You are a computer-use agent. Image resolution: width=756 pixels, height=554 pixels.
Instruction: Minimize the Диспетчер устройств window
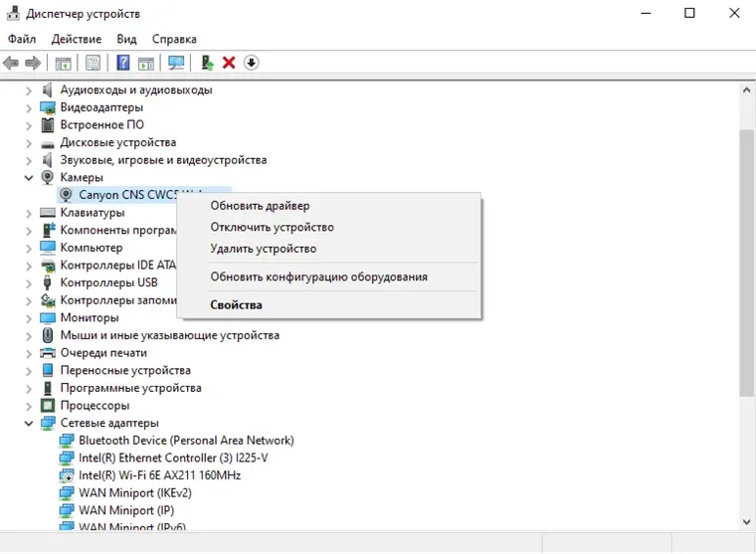(x=646, y=13)
